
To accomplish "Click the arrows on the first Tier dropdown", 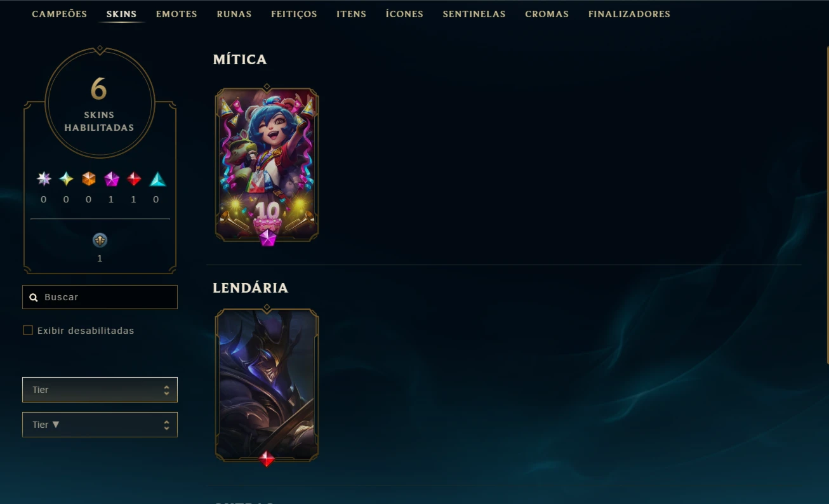I will [x=166, y=390].
